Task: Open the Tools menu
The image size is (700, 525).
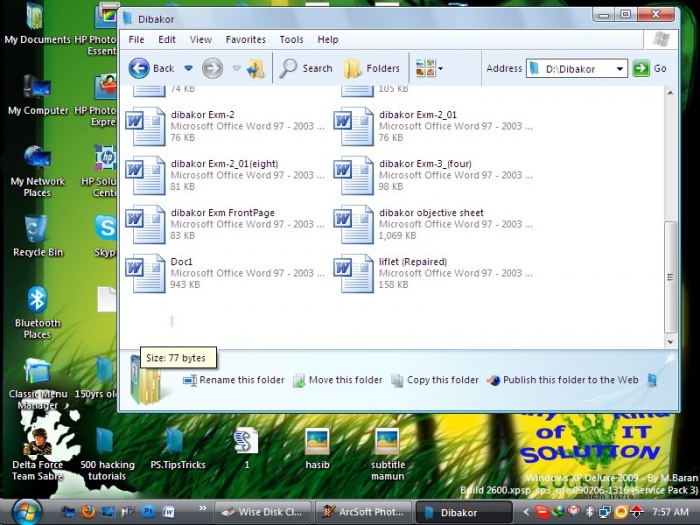Action: [x=291, y=40]
